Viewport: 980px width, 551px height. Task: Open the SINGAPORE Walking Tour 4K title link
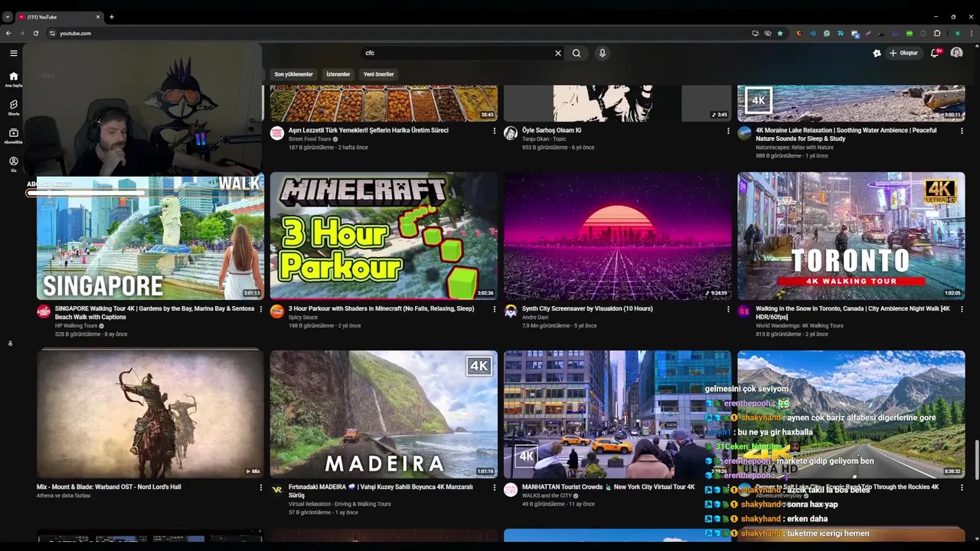[x=155, y=312]
